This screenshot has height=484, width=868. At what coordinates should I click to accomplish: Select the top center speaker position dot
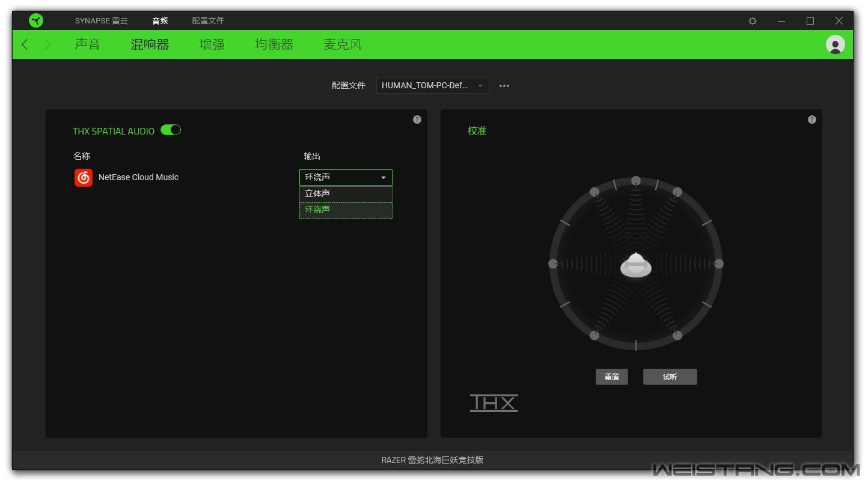tap(636, 181)
